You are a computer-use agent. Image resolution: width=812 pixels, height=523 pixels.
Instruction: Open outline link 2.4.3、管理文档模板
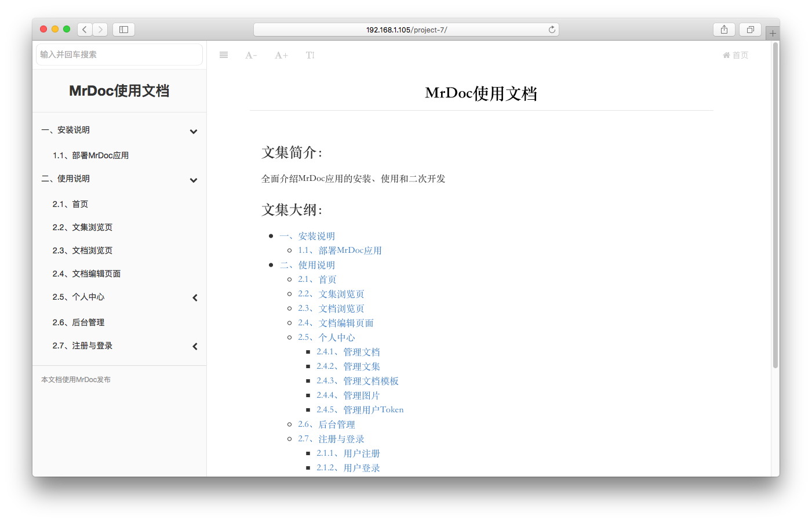tap(358, 381)
